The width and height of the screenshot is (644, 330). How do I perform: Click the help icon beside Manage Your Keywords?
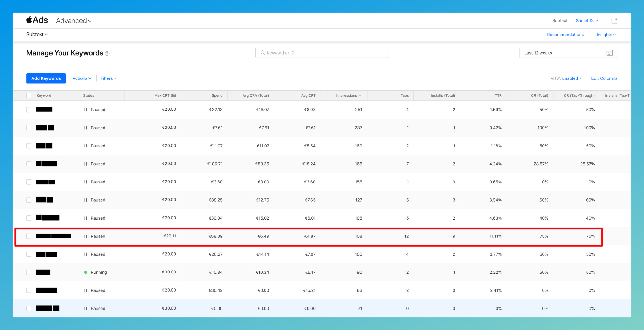(107, 53)
